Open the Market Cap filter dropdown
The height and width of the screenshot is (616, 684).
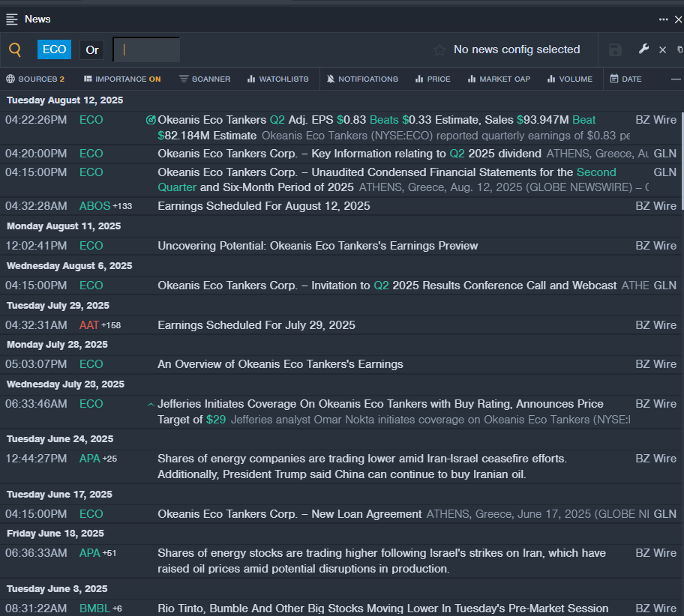[x=499, y=79]
